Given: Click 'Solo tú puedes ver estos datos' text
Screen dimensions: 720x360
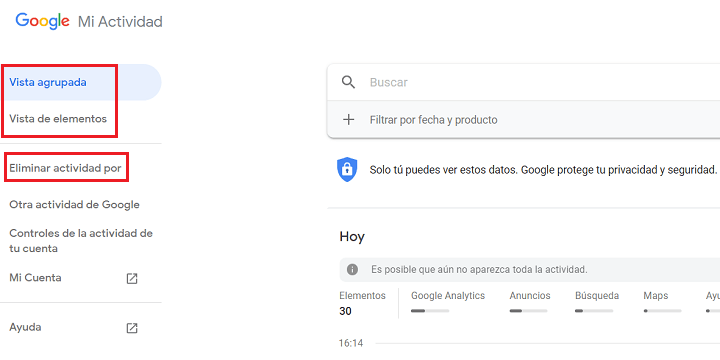Looking at the screenshot, I should point(543,170).
